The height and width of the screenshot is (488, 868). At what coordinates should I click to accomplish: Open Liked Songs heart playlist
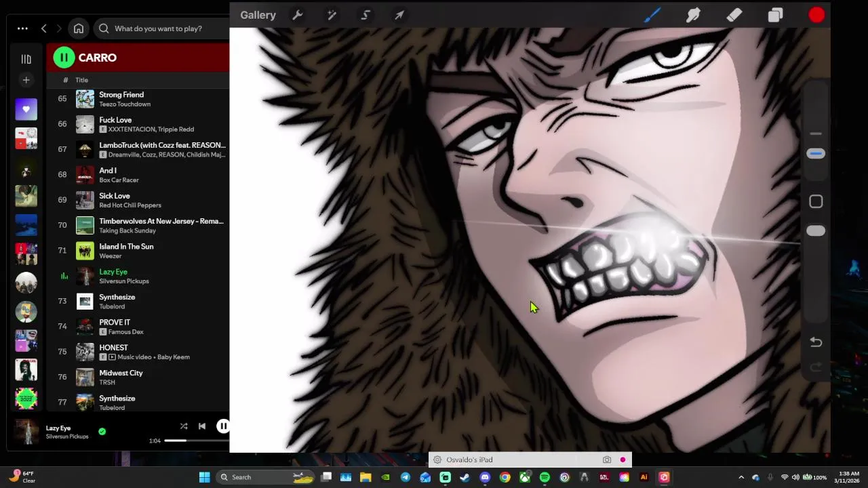pyautogui.click(x=26, y=109)
